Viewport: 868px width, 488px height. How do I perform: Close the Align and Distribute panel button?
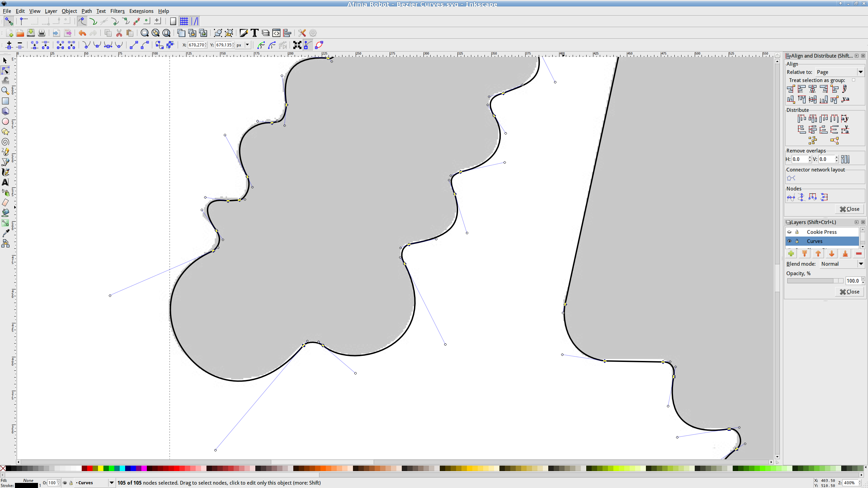(849, 209)
